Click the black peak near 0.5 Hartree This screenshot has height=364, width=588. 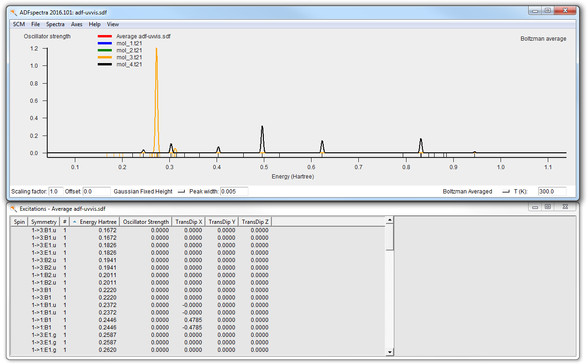click(262, 139)
